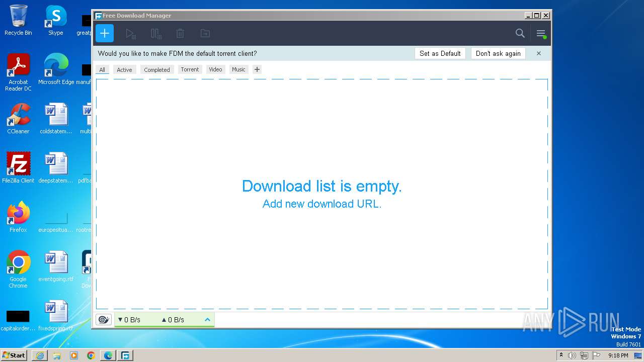Select the Video filter tab
The width and height of the screenshot is (644, 362).
pos(215,69)
